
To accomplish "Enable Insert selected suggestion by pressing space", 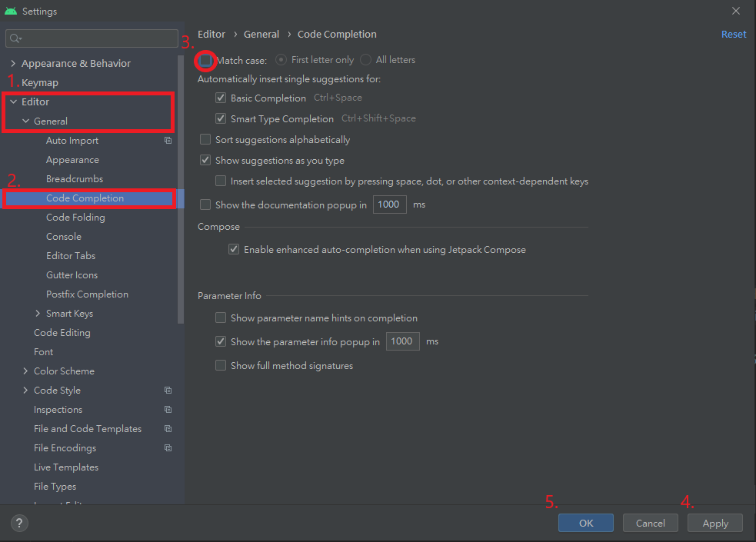I will coord(221,181).
